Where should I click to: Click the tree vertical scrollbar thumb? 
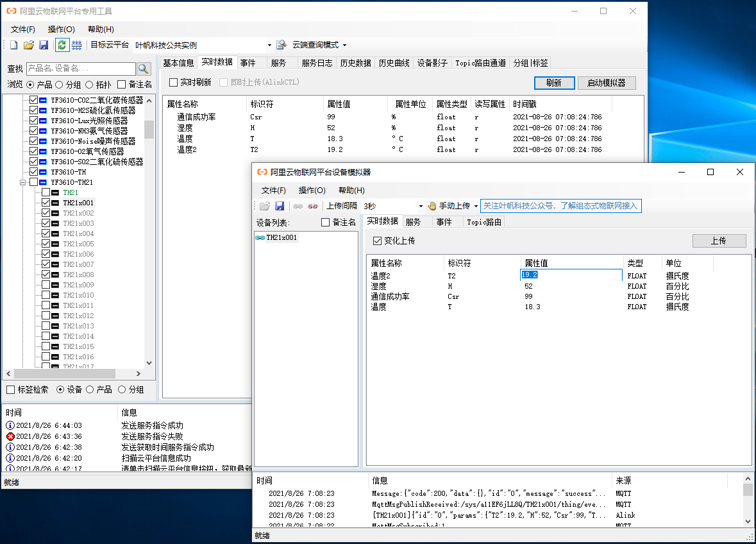tap(149, 129)
